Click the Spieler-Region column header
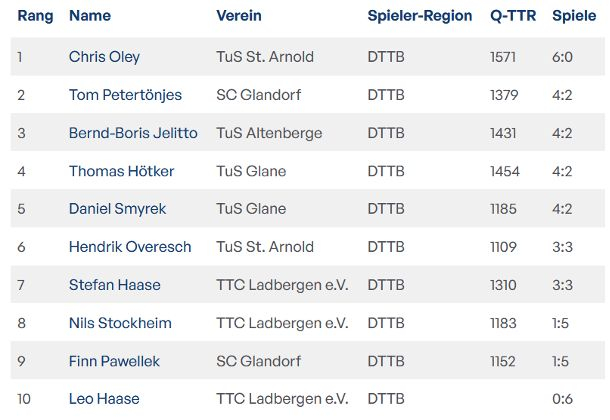 pos(420,16)
